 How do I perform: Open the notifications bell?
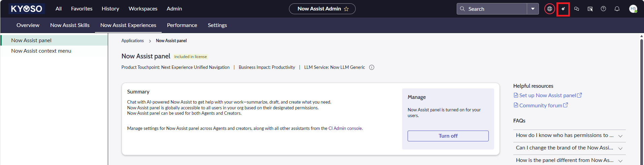(x=617, y=9)
